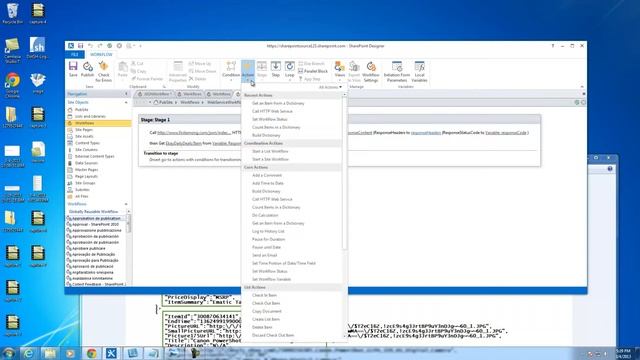Screen dimensions: 640x360
Task: Select Site Pages in Site Objects
Action: pyautogui.click(x=84, y=129)
